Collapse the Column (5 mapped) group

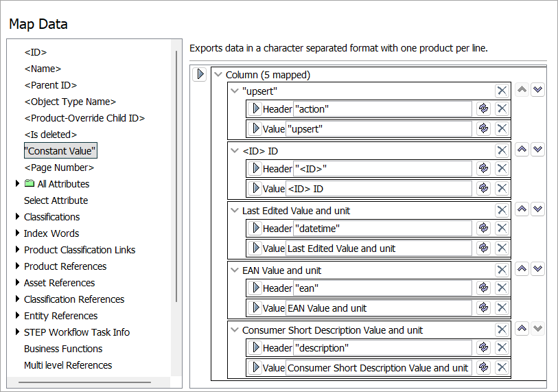tap(218, 75)
